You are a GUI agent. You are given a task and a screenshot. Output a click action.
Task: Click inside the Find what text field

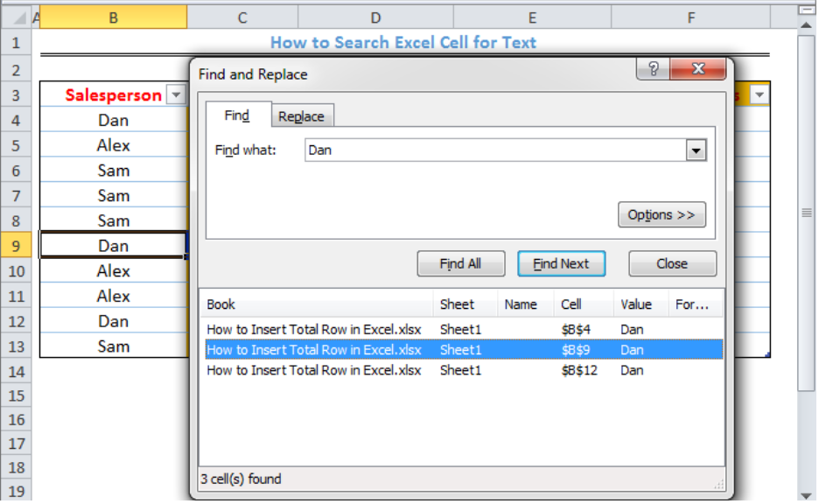coord(495,150)
